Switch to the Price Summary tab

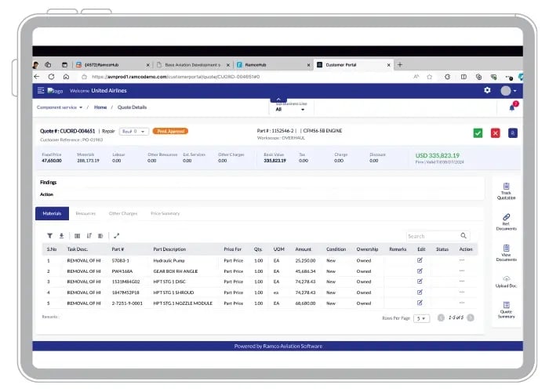click(165, 212)
